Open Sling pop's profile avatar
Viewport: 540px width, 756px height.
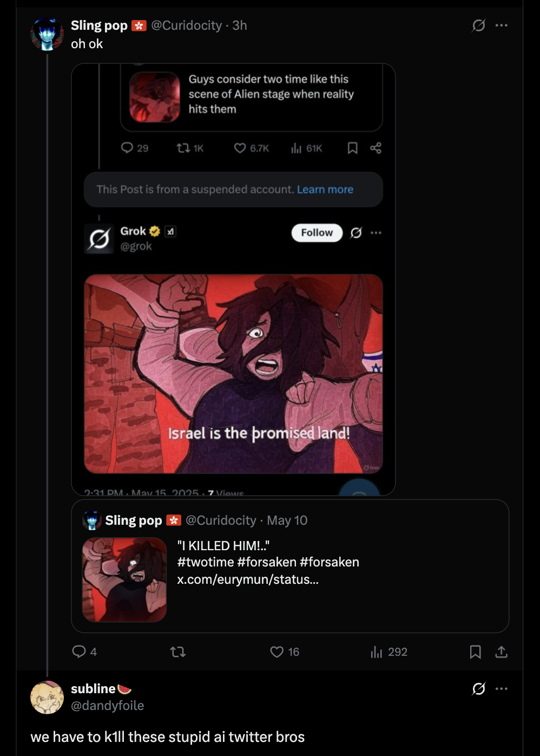pos(47,34)
